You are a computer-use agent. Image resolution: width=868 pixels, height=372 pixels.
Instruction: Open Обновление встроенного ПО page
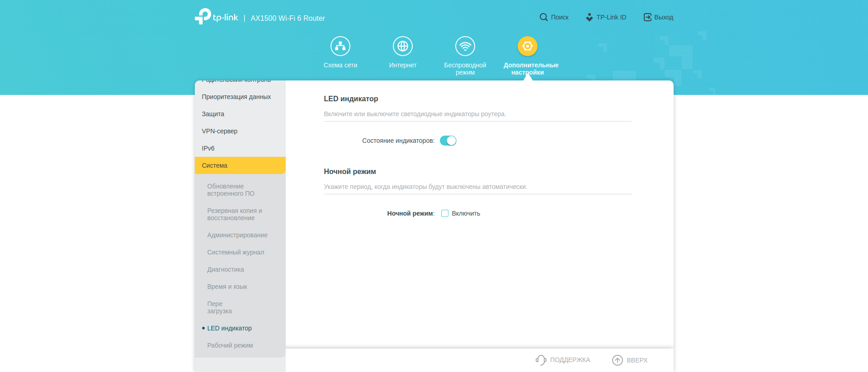[x=231, y=190]
